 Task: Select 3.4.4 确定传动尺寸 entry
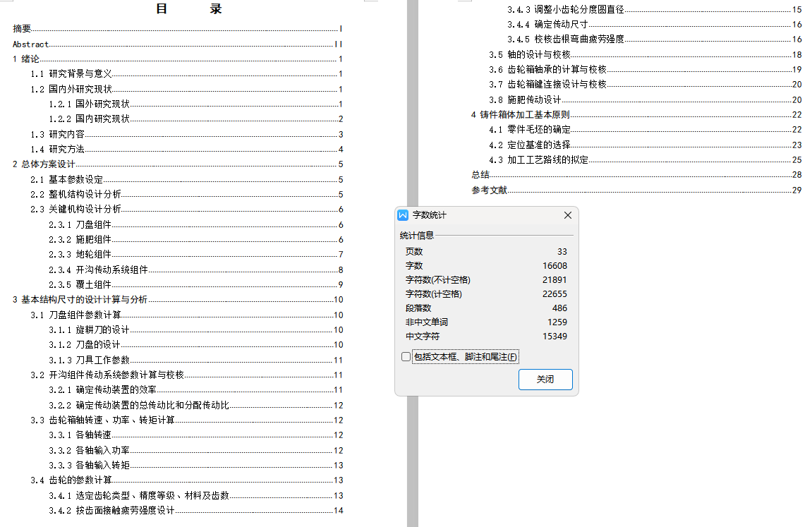coord(654,24)
